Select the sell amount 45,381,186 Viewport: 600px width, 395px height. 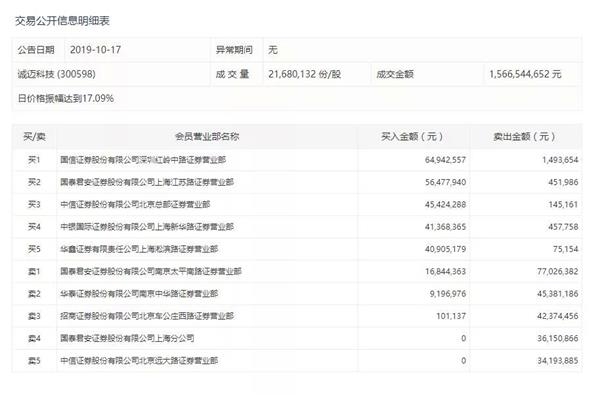tap(558, 294)
